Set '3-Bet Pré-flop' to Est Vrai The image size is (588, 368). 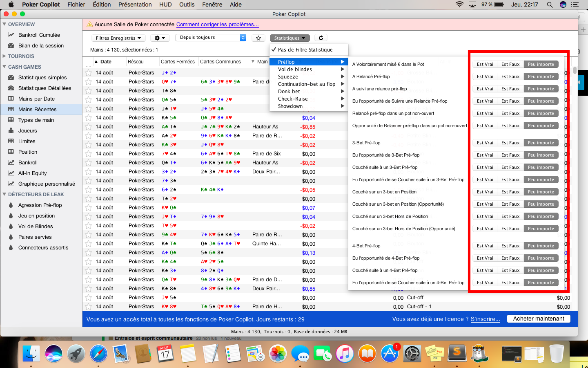pyautogui.click(x=485, y=143)
